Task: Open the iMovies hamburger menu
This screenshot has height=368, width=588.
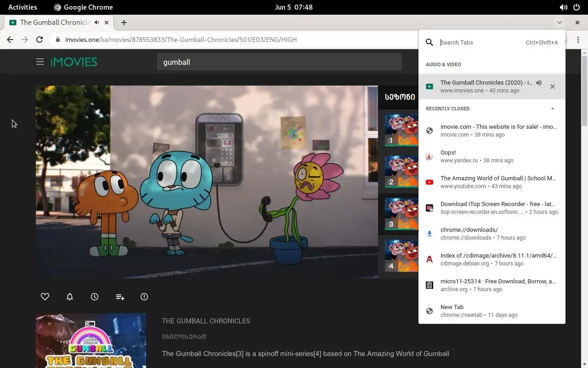Action: point(40,62)
